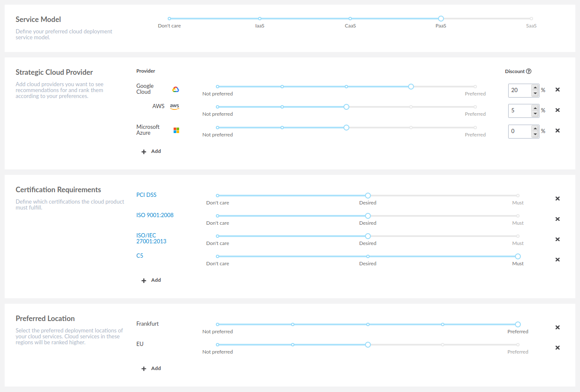The width and height of the screenshot is (580, 392).
Task: Set AWS slider to Not preferred end
Action: pyautogui.click(x=218, y=107)
